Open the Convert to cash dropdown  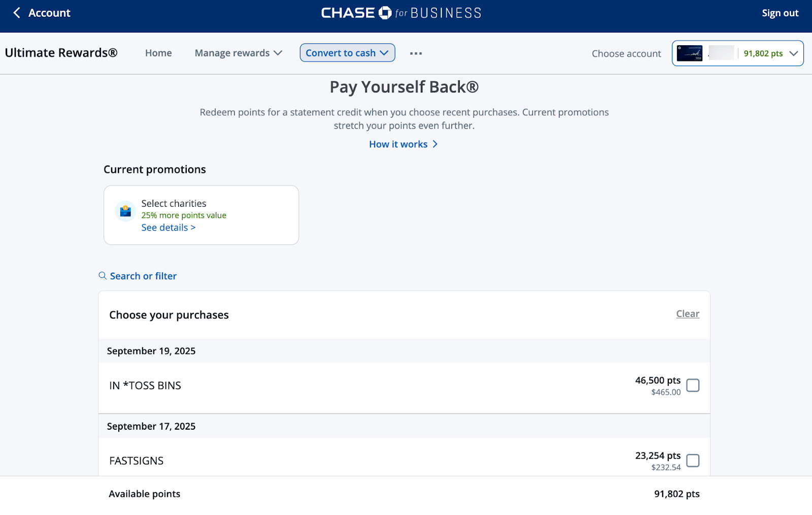pyautogui.click(x=347, y=53)
